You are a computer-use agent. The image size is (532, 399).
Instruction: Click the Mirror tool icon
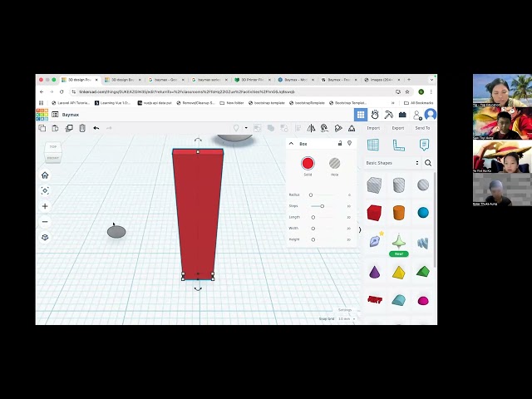click(x=310, y=128)
